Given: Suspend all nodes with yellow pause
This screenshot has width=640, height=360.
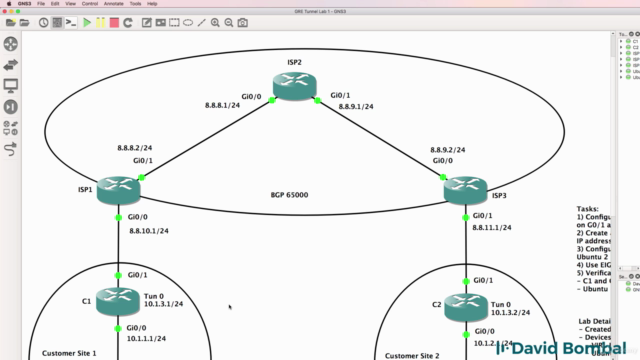Looking at the screenshot, I should click(100, 23).
